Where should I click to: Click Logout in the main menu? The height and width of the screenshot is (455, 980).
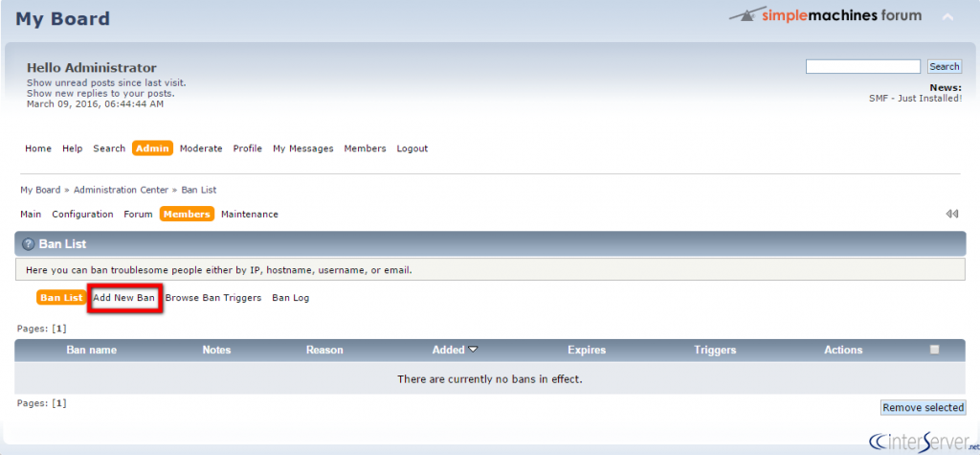pos(412,148)
